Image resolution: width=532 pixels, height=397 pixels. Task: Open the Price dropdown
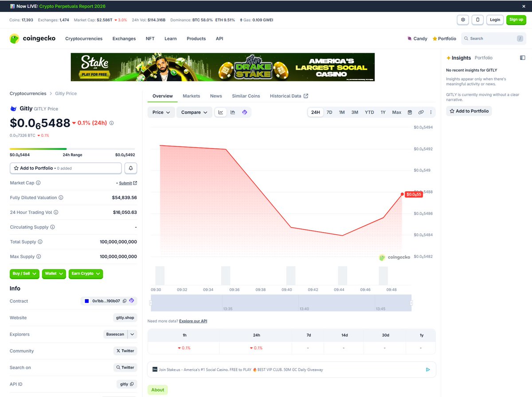[161, 112]
